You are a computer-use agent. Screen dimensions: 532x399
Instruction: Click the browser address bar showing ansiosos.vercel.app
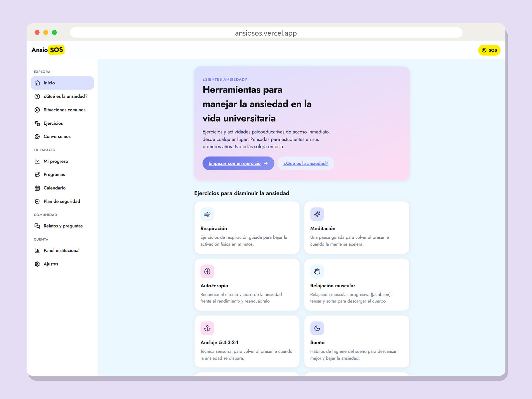click(x=266, y=33)
